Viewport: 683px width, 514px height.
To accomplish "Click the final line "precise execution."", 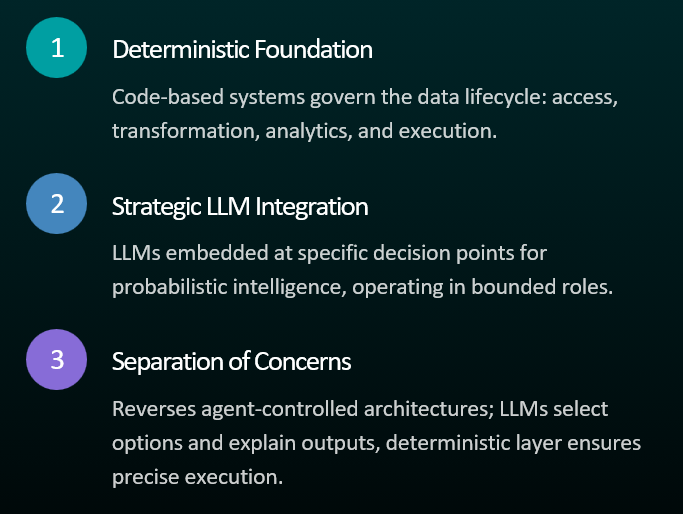I will pyautogui.click(x=198, y=474).
